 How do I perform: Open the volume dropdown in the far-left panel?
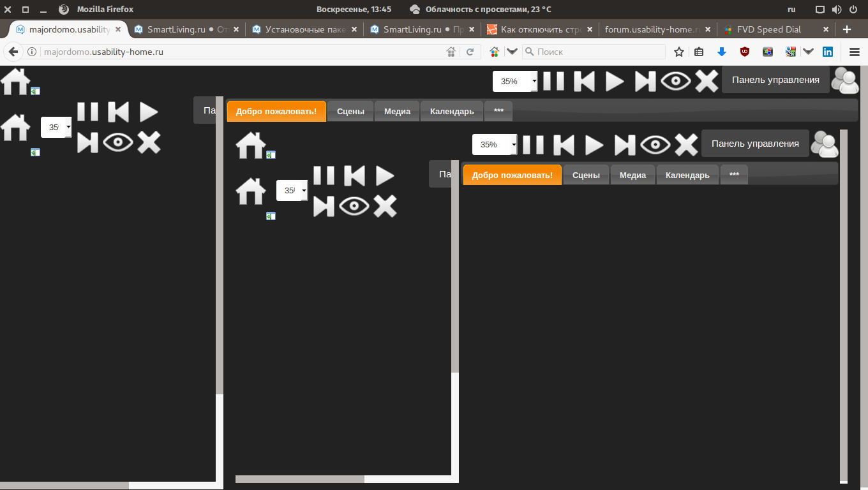click(56, 128)
